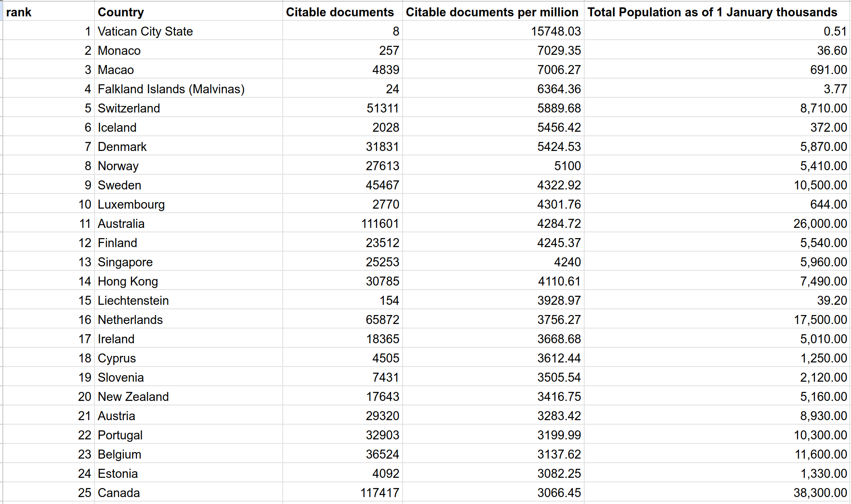851x504 pixels.
Task: Click the 'Denmark' cell
Action: tap(188, 146)
